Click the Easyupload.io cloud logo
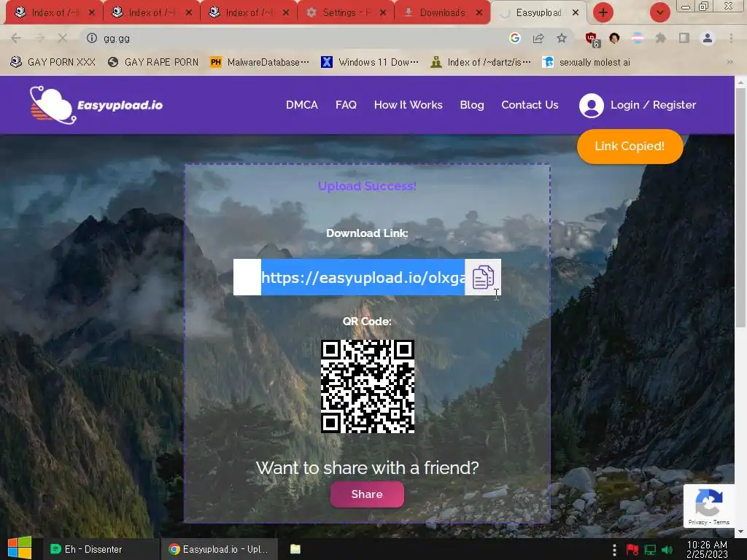Viewport: 747px width, 560px height. 96,105
